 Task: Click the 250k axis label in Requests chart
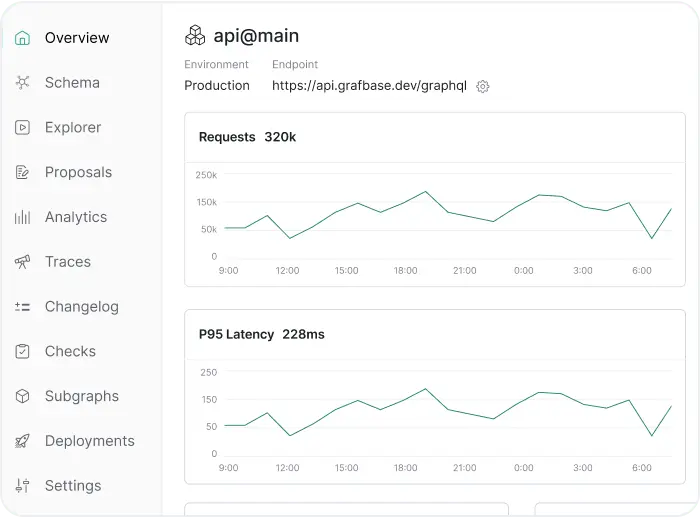click(206, 175)
